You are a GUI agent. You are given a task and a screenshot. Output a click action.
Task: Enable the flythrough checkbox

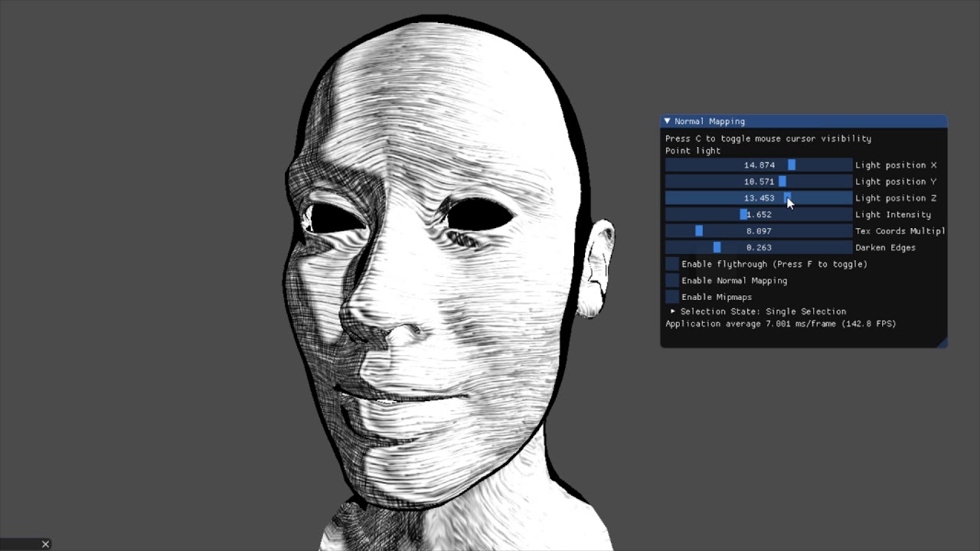[x=672, y=264]
